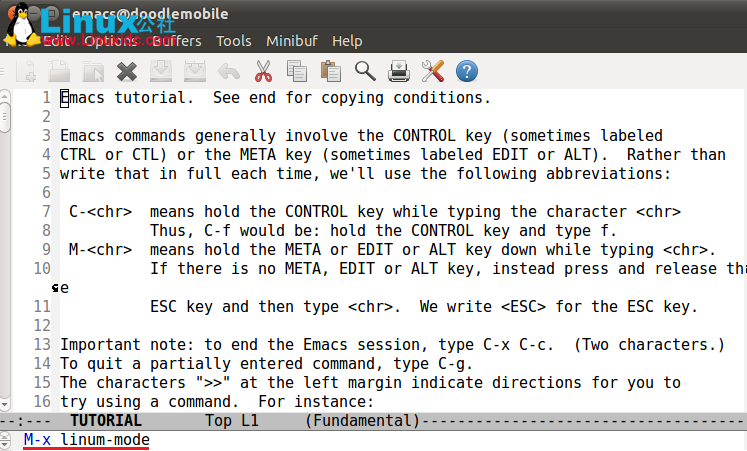Paste using the clipboard icon
This screenshot has height=451, width=747.
pos(331,71)
